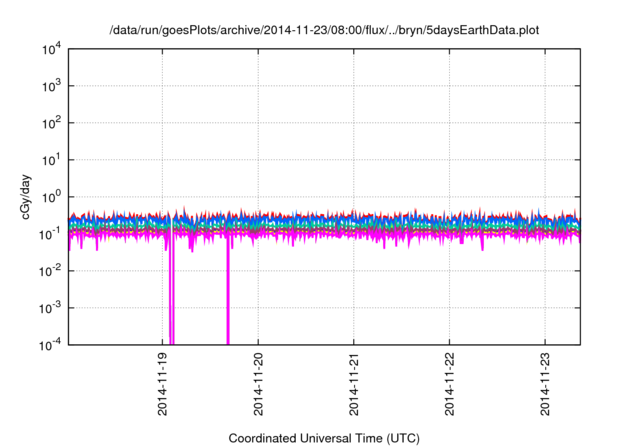Select the plot file path title
Image resolution: width=640 pixels, height=448 pixels.
[x=324, y=31]
